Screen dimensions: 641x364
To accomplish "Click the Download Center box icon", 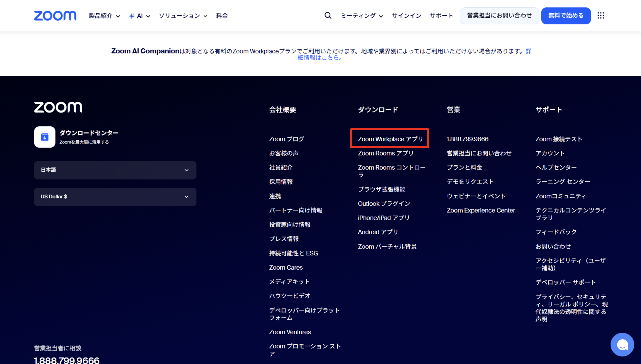I will click(45, 137).
